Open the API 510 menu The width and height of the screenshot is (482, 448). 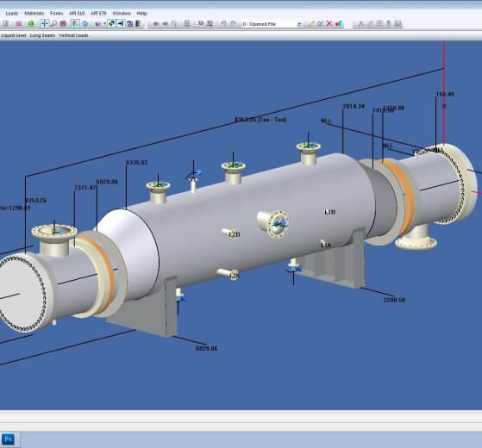tap(77, 13)
